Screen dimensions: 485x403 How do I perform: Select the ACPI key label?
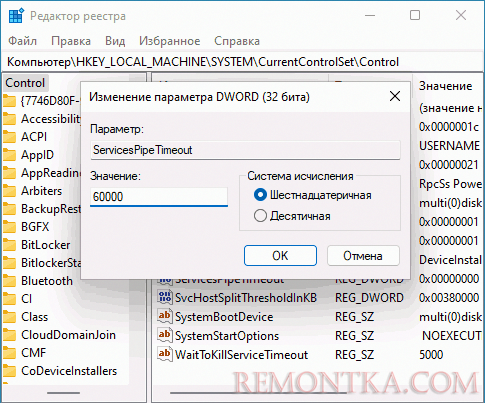tap(34, 137)
